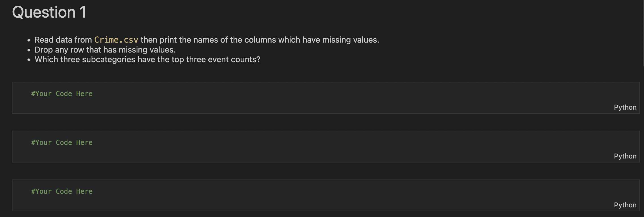644x217 pixels.
Task: Place cursor on "#Your Code Here" in the first code cell
Action: (x=62, y=94)
